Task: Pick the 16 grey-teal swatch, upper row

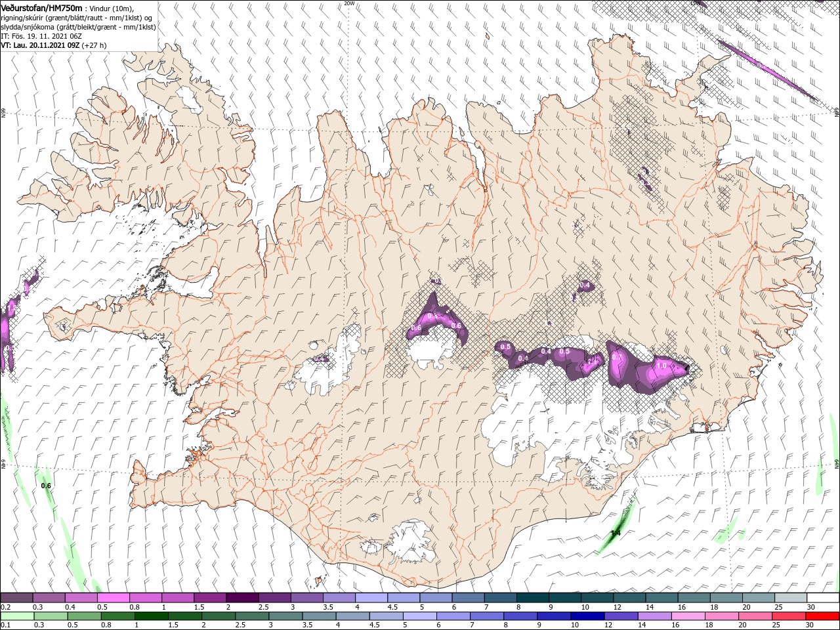Action: pos(694,598)
